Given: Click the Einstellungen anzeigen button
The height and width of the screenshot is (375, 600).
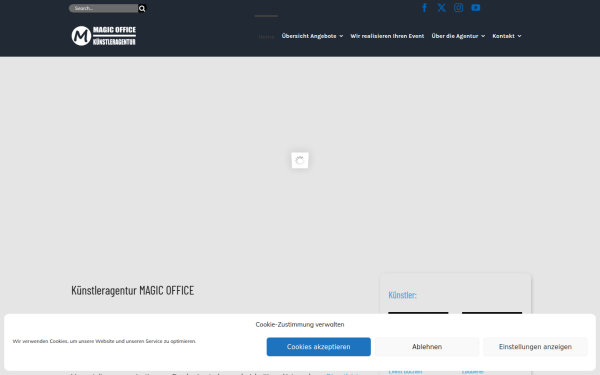Looking at the screenshot, I should pyautogui.click(x=535, y=347).
